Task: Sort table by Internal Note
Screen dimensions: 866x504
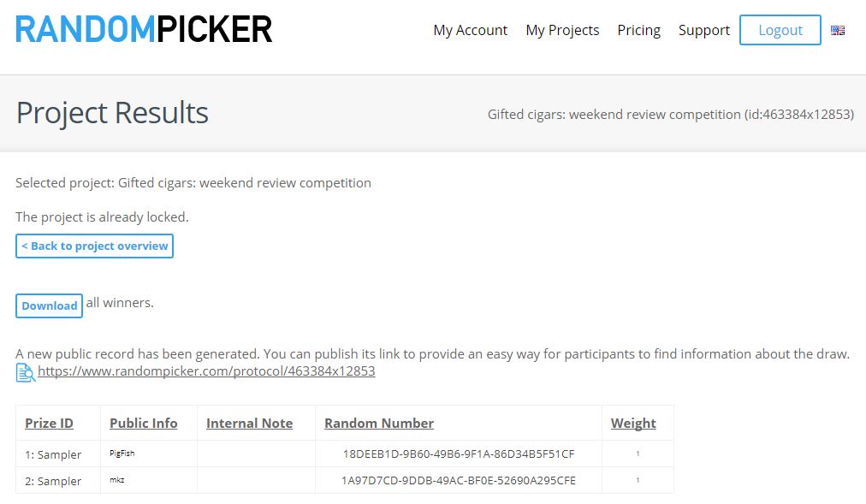Action: point(249,424)
